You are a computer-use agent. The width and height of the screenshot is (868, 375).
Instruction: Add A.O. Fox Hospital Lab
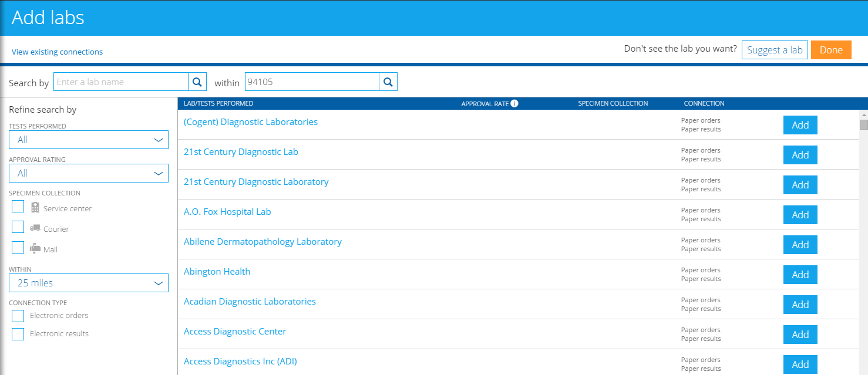800,215
